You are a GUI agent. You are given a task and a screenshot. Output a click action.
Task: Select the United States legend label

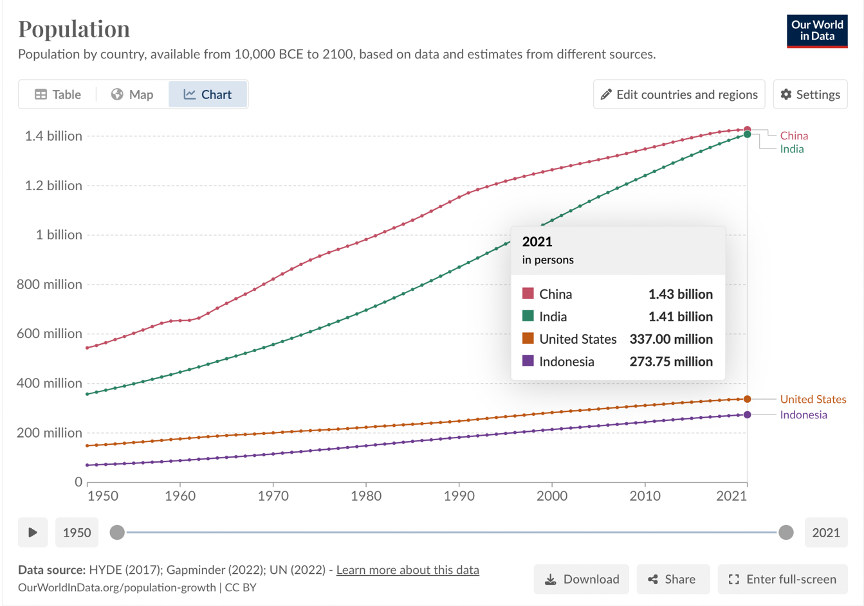click(x=813, y=399)
